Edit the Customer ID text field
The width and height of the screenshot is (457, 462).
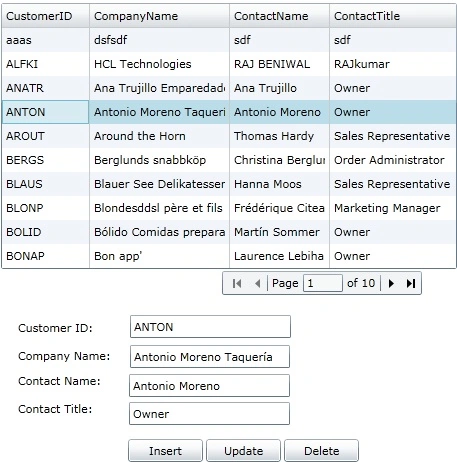tap(210, 327)
